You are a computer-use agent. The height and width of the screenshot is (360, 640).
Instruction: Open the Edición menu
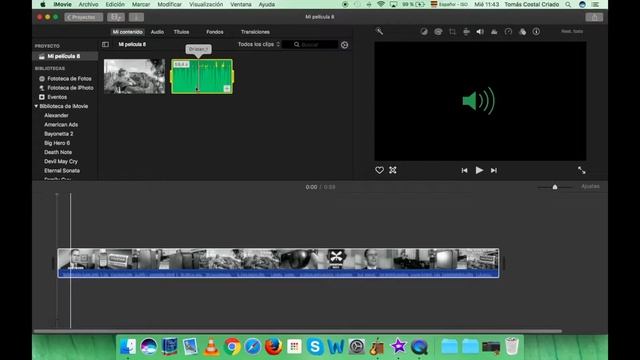click(x=115, y=4)
